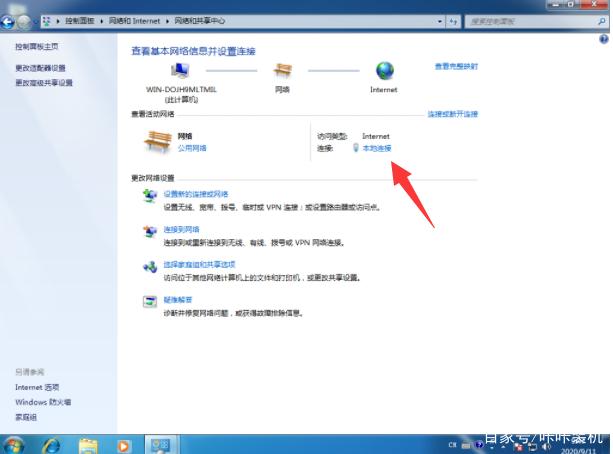The width and height of the screenshot is (613, 454).
Task: Open the Windows Start menu orb
Action: [x=14, y=446]
